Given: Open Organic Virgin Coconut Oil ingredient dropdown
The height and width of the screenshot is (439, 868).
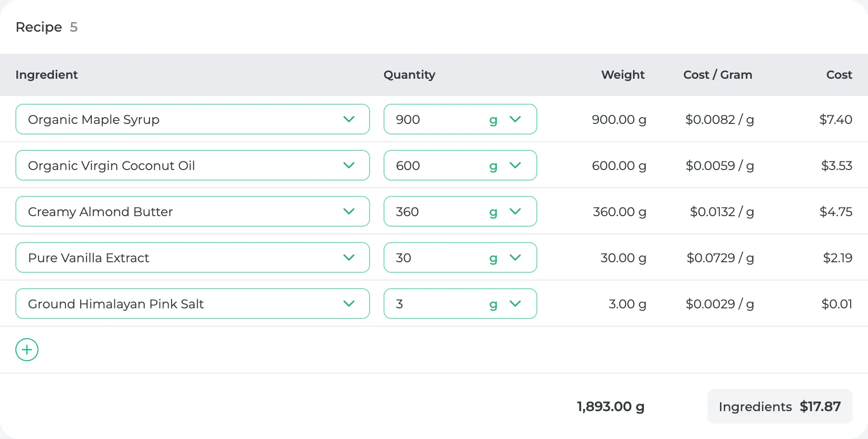Looking at the screenshot, I should pos(193,165).
